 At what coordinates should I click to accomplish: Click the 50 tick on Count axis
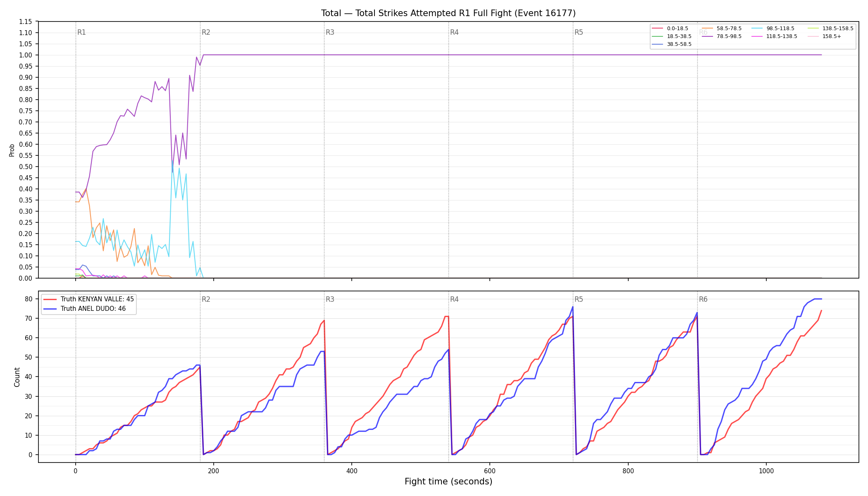click(x=29, y=358)
